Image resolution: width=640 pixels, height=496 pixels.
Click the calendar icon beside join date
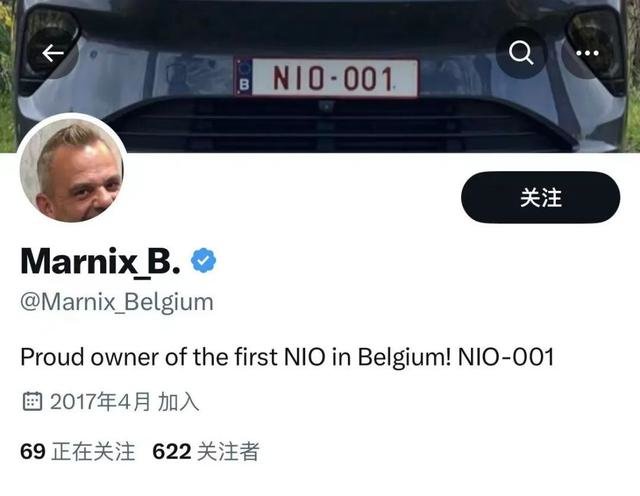[x=32, y=401]
